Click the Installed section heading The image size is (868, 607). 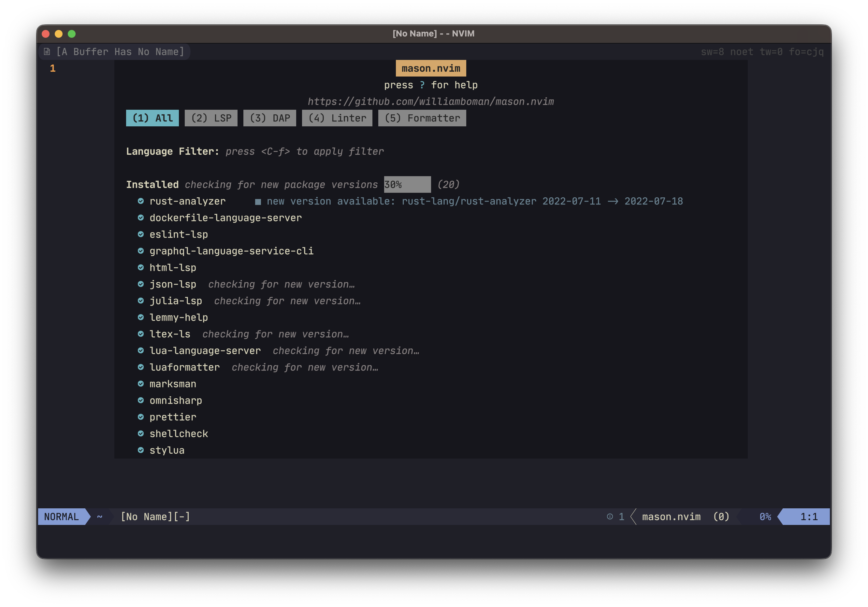[152, 185]
